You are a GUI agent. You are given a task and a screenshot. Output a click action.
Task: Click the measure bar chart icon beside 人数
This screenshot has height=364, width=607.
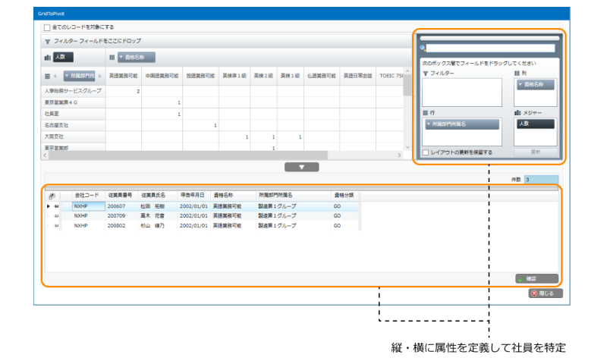click(47, 57)
